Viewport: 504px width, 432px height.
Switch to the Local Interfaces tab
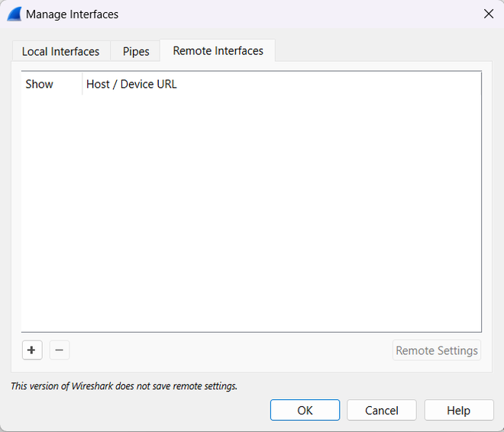coord(60,52)
